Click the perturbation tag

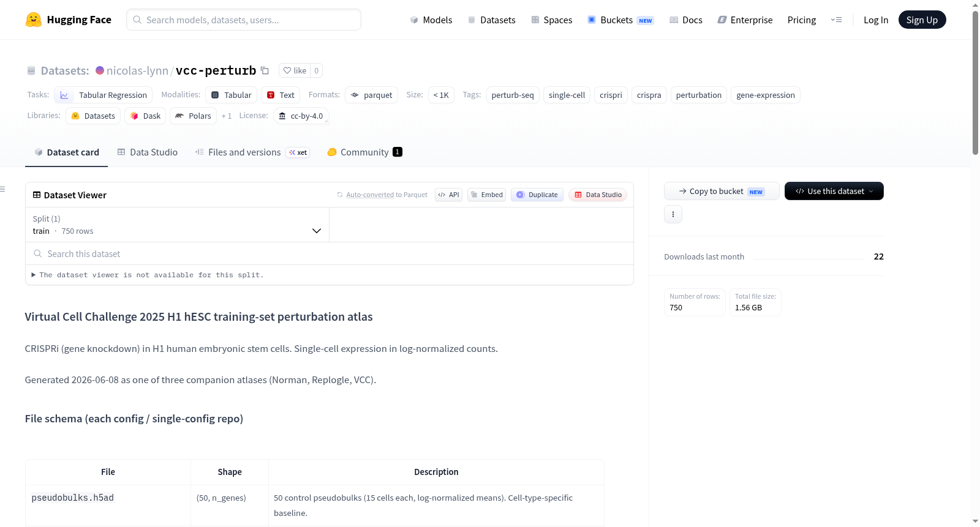(x=699, y=95)
